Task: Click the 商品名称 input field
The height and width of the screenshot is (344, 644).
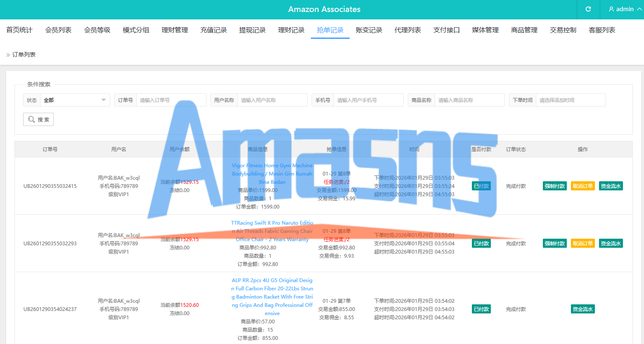Action: click(469, 100)
